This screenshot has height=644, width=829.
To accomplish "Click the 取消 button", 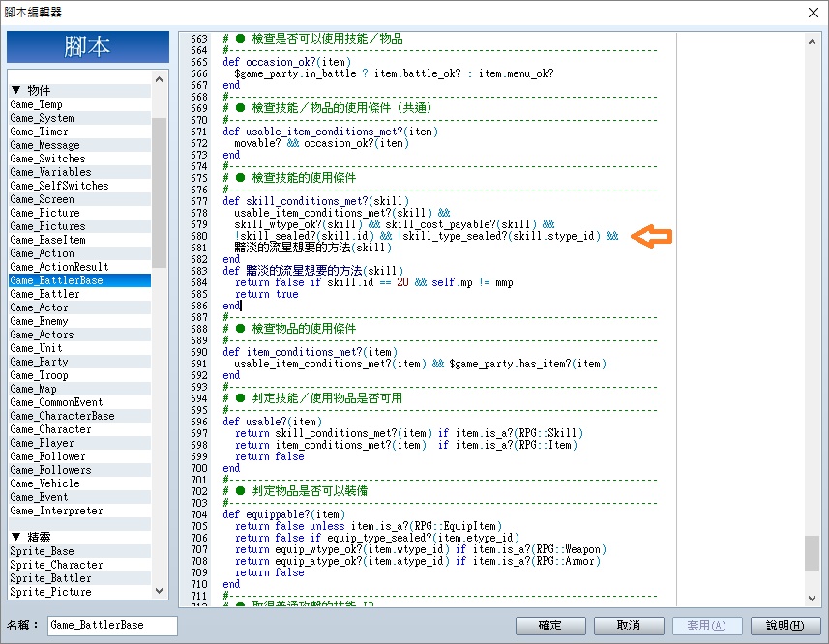I will pos(629,626).
